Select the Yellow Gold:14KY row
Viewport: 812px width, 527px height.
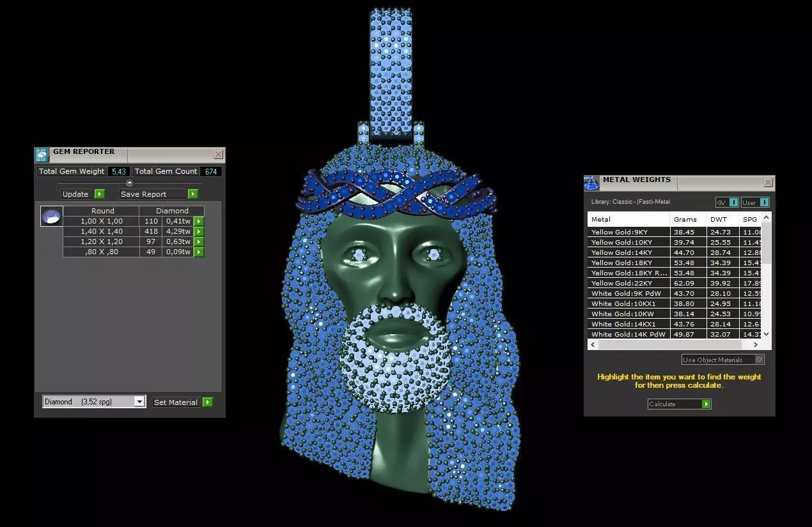tap(675, 252)
